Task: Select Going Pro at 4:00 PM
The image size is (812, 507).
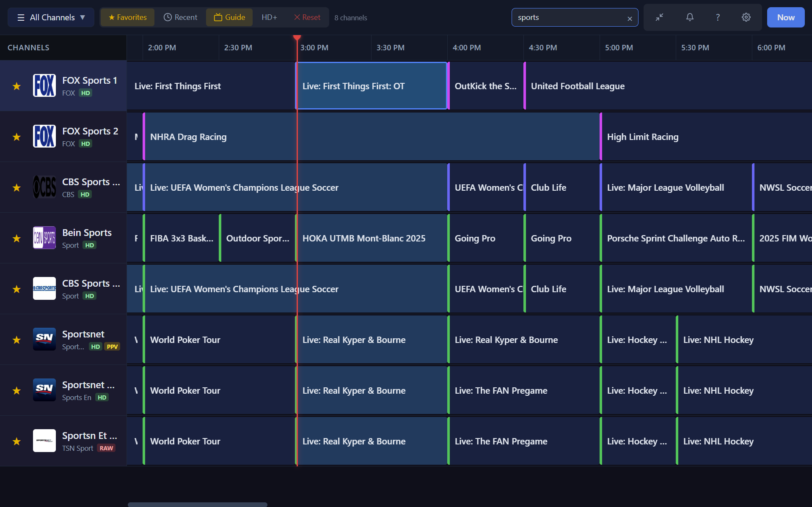Action: coord(485,238)
